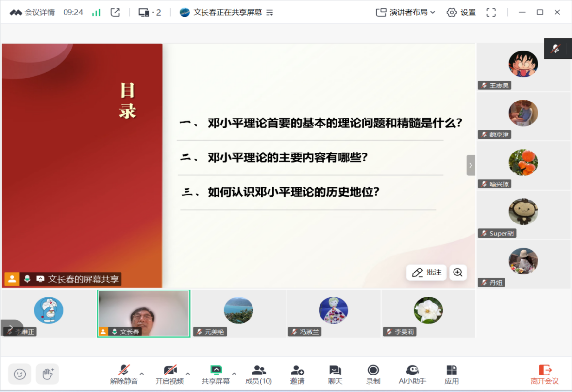Image resolution: width=572 pixels, height=392 pixels.
Task: Open 会议详情 meeting details
Action: point(32,12)
